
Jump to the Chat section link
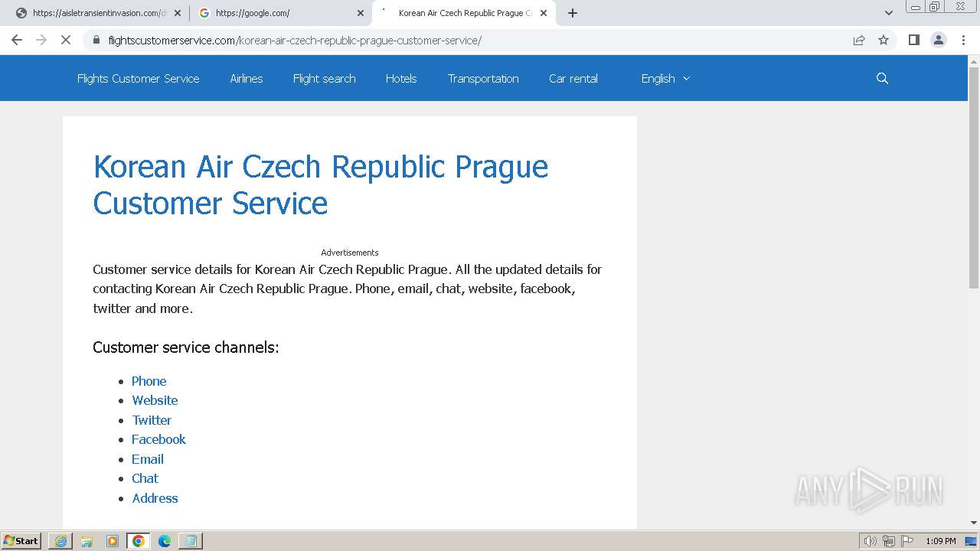(145, 478)
